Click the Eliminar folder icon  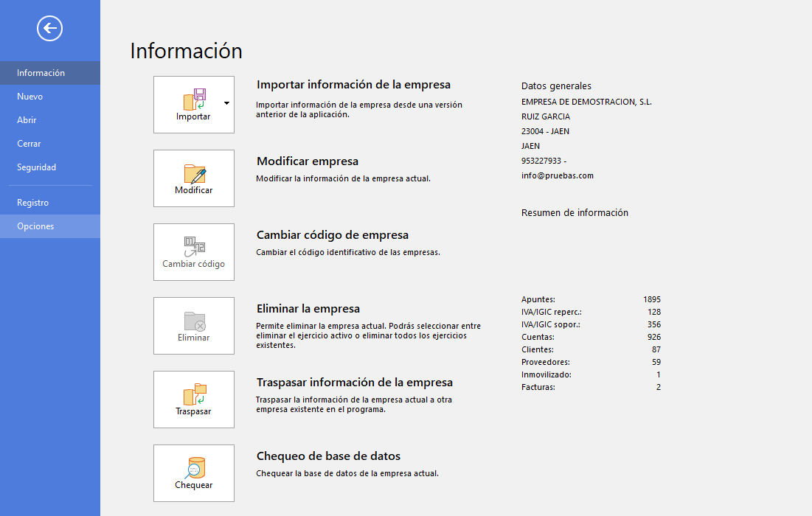[x=194, y=321]
